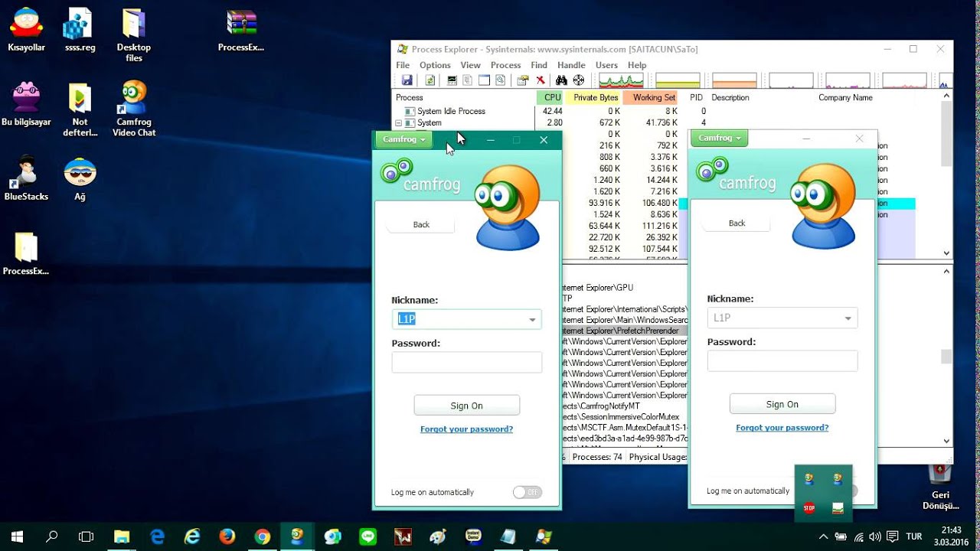This screenshot has width=980, height=551.
Task: Click the Microsoft Edge taskbar icon
Action: (157, 536)
